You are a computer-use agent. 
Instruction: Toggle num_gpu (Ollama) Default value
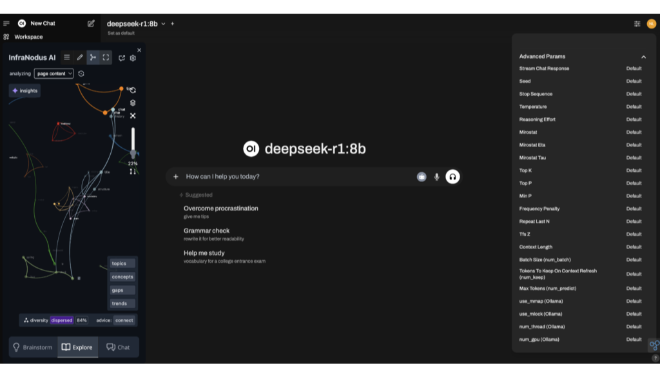[633, 340]
